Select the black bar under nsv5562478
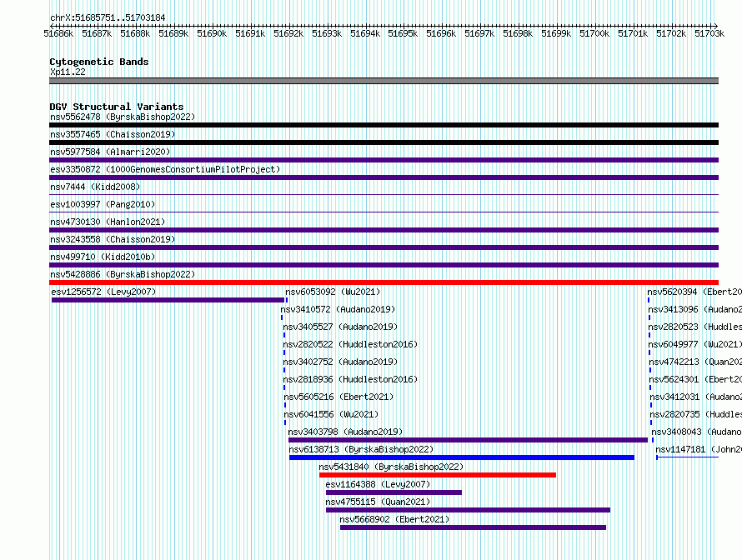This screenshot has height=560, width=742. 384,125
